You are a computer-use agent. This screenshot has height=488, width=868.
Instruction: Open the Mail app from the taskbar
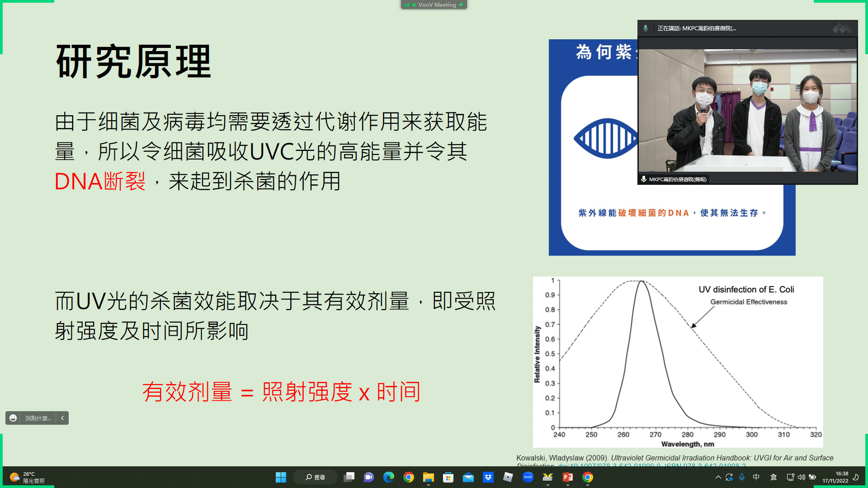click(468, 477)
